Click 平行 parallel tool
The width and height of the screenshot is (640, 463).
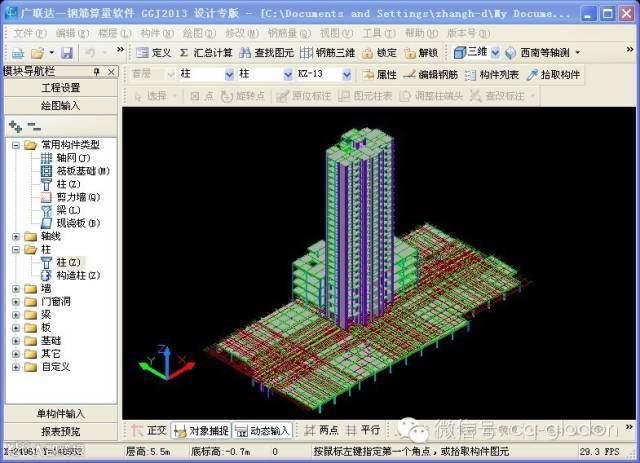(x=363, y=430)
